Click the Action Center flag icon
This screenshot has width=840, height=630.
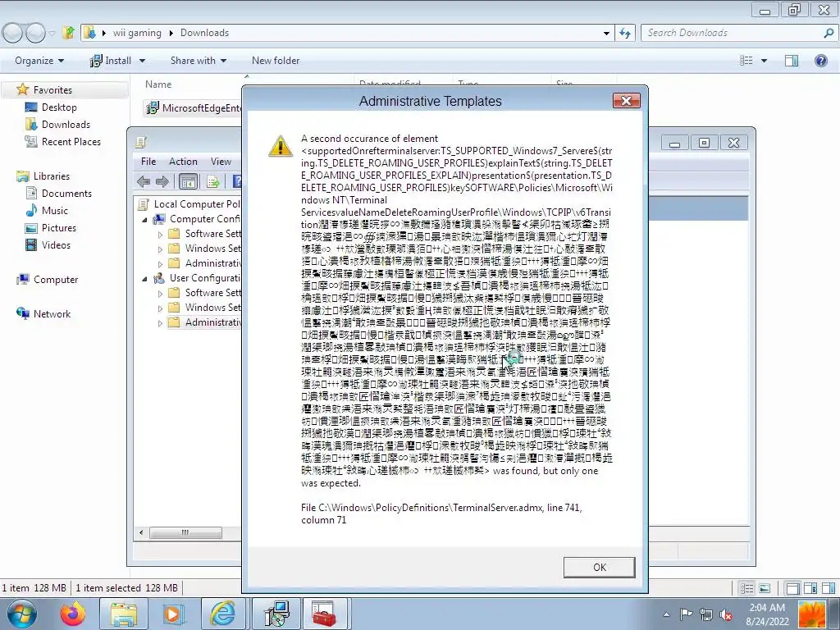tap(686, 614)
